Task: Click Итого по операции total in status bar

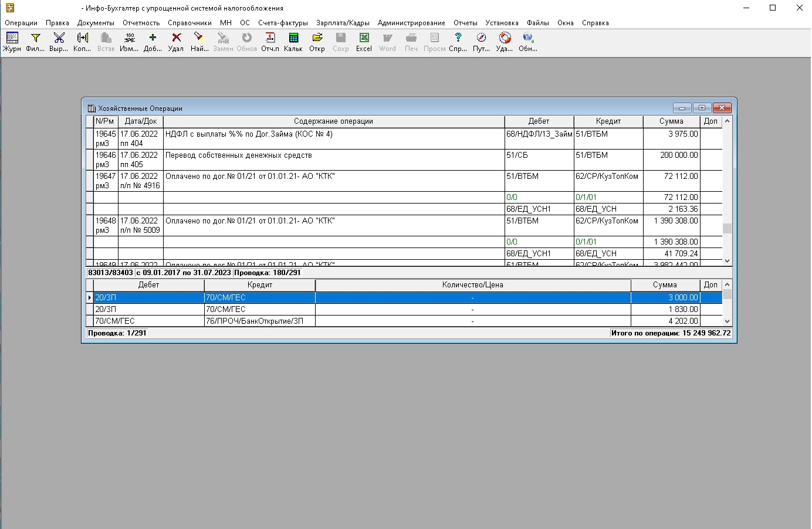Action: click(671, 333)
